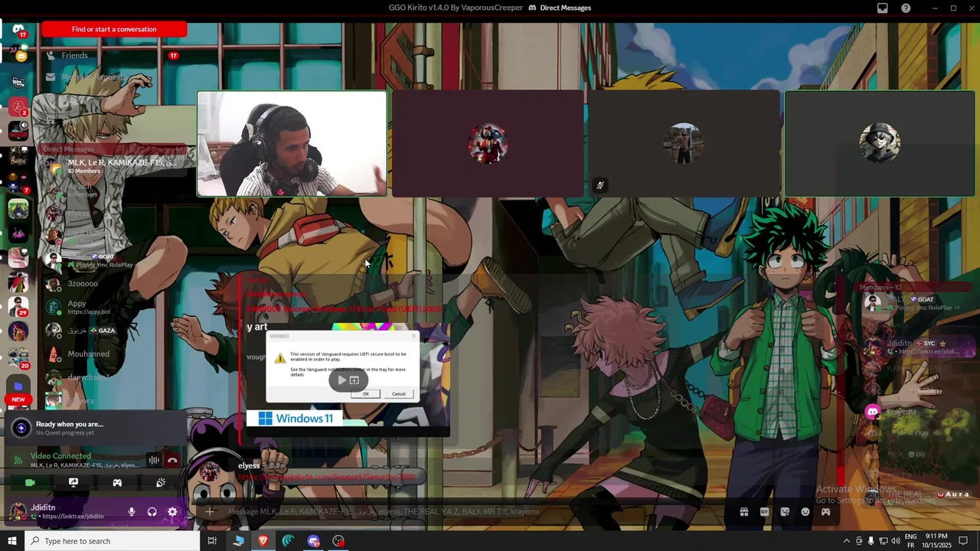
Task: Open the sticker picker
Action: point(785,512)
